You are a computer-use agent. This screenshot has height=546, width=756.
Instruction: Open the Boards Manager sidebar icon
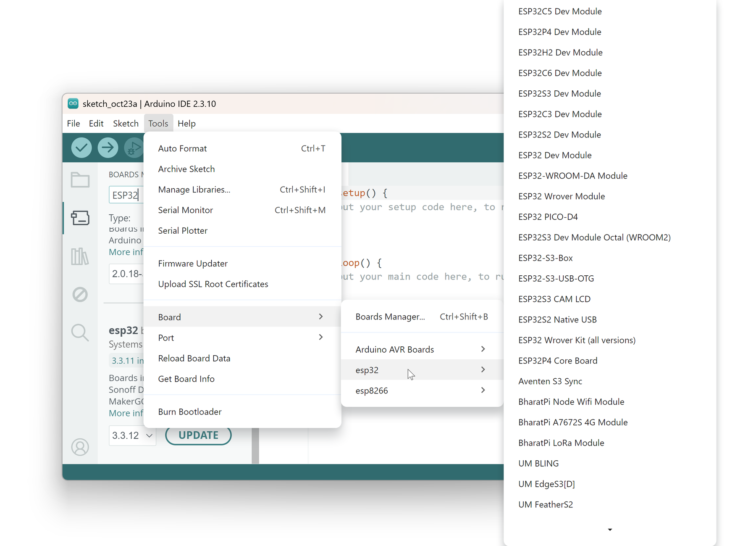80,218
